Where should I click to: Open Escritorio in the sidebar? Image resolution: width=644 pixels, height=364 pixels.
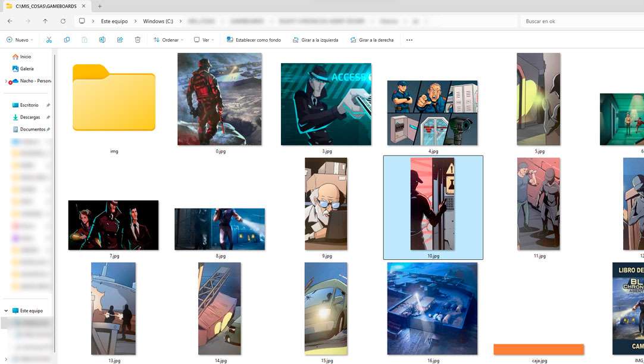pos(29,105)
